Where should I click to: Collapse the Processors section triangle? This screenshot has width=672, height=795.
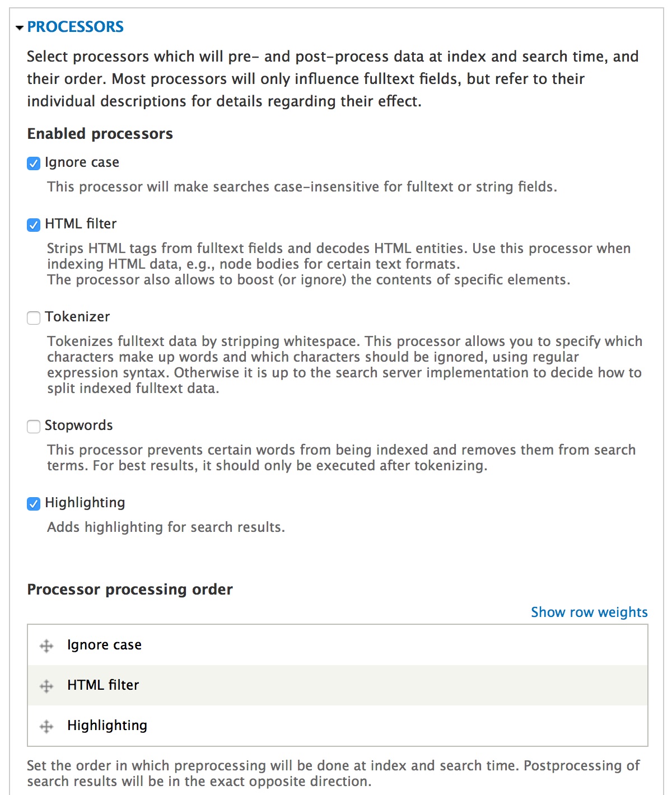20,27
